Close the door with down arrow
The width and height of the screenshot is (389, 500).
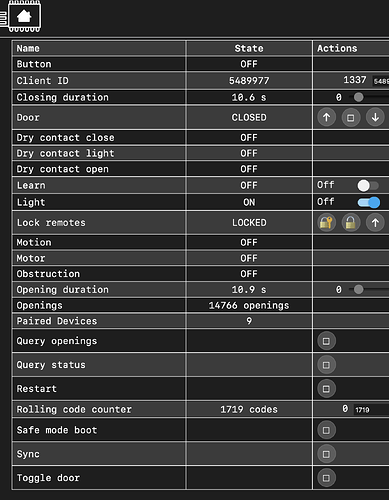[x=375, y=117]
